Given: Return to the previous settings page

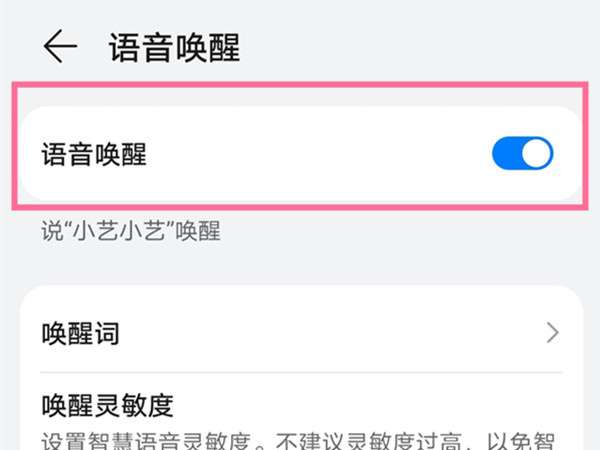Looking at the screenshot, I should [60, 47].
